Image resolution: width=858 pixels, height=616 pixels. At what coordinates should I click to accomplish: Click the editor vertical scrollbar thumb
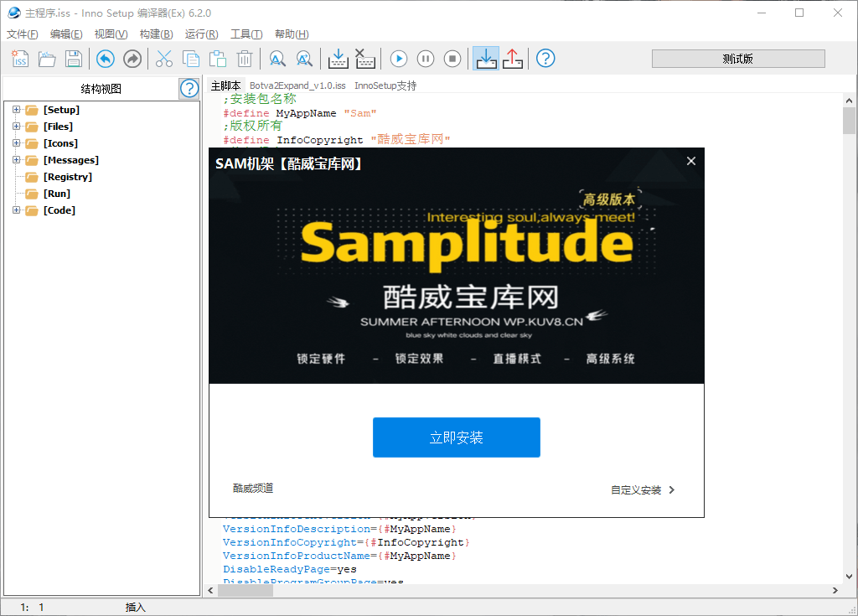[x=849, y=121]
